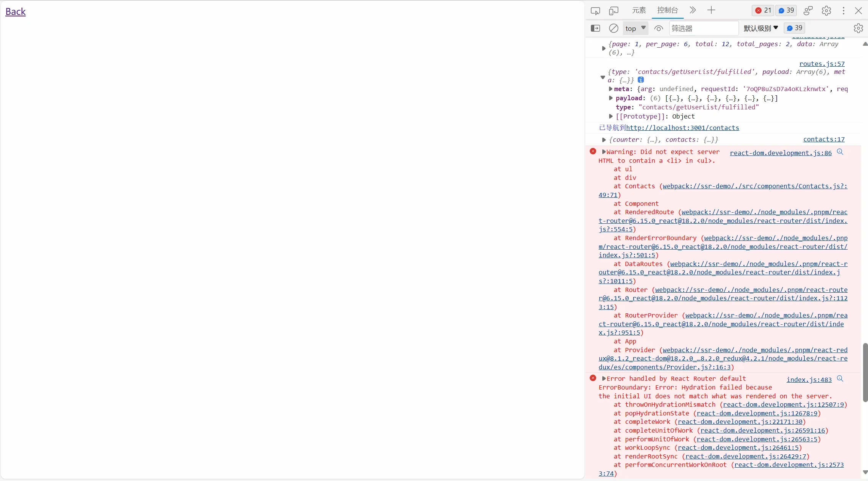Open console settings gear in filter bar

click(858, 28)
